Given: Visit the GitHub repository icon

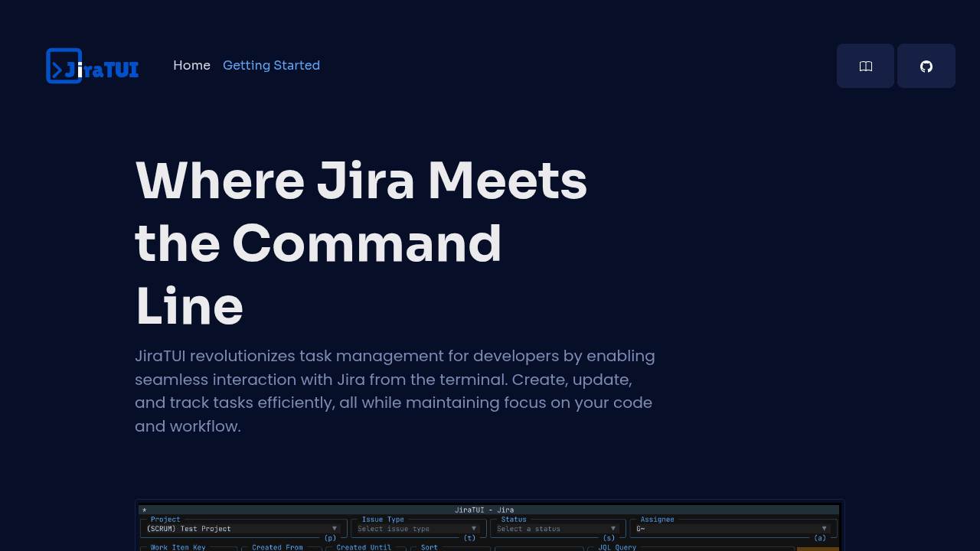Looking at the screenshot, I should (x=926, y=66).
